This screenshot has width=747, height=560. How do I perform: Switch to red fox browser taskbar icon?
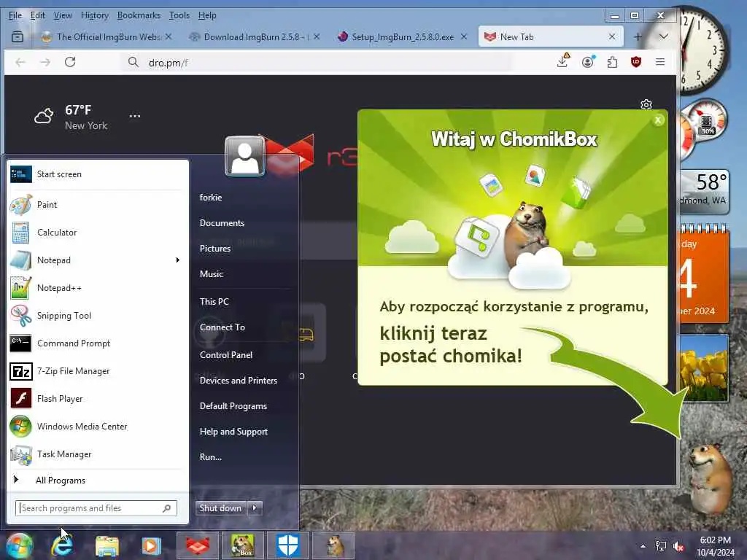[198, 545]
